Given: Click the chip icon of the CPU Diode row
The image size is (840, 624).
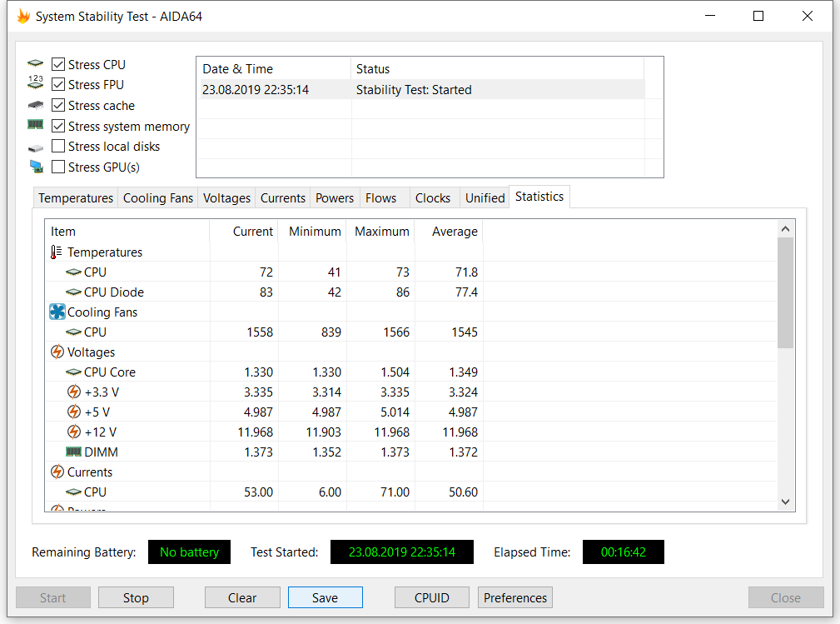Looking at the screenshot, I should (73, 292).
